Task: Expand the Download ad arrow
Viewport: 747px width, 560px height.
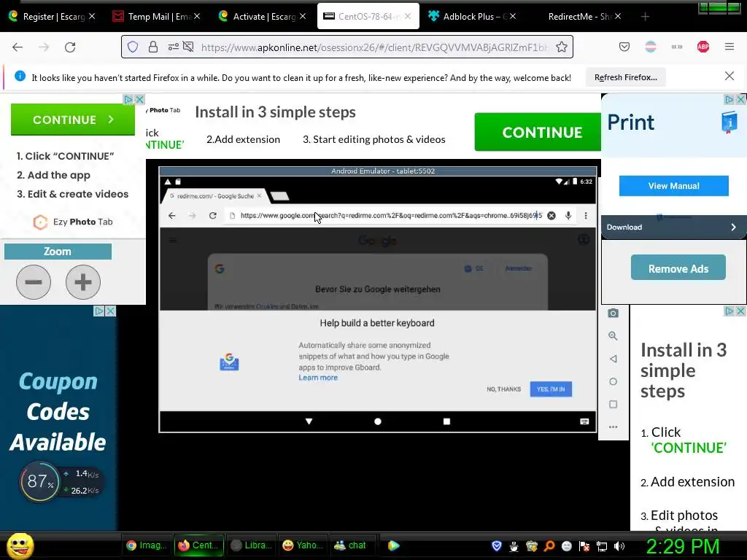Action: click(733, 227)
